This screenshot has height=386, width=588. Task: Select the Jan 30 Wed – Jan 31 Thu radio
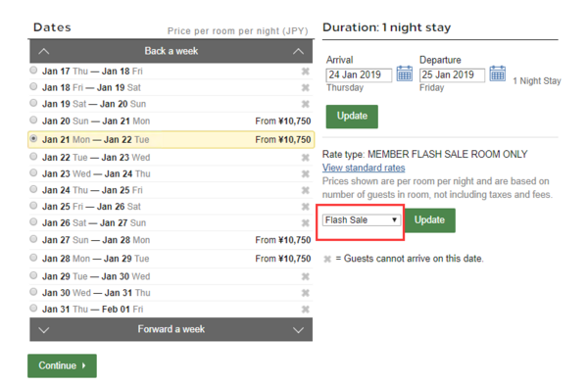[x=33, y=292]
